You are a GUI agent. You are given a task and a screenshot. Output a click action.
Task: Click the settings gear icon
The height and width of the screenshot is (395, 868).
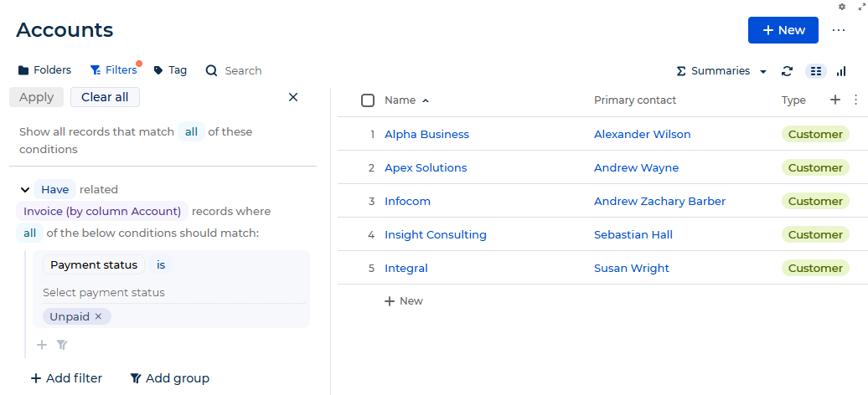tap(842, 7)
